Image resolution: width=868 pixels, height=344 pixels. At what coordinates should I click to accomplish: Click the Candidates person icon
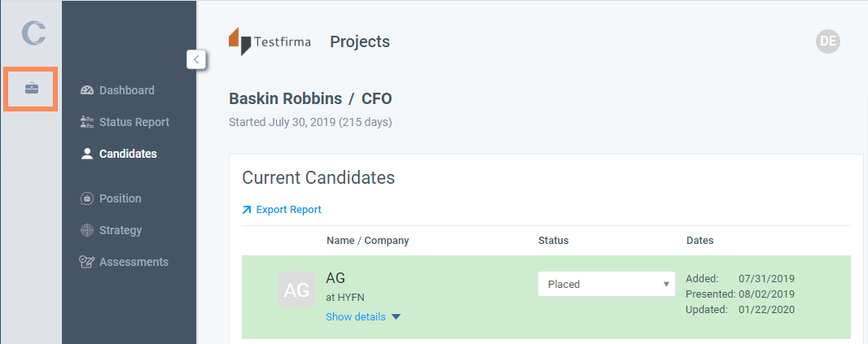pyautogui.click(x=87, y=154)
